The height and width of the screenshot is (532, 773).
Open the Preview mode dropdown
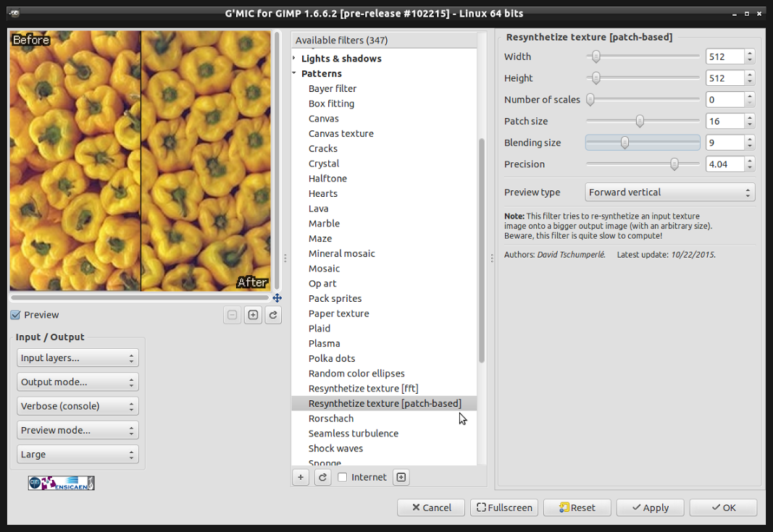78,430
